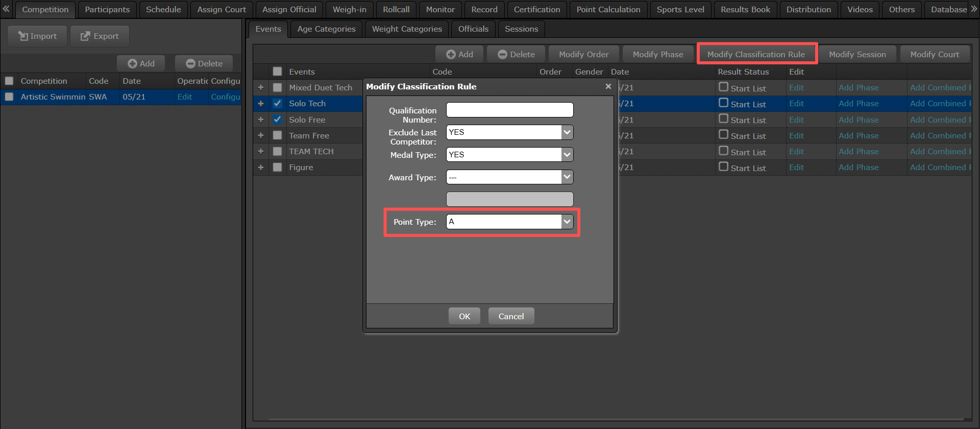Open the Videos tab

pyautogui.click(x=860, y=10)
